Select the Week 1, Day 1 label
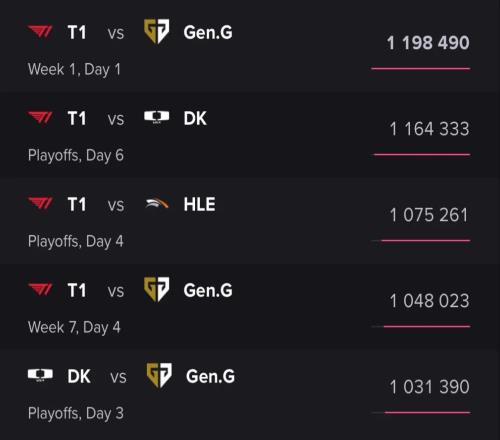The width and height of the screenshot is (500, 440). [x=74, y=69]
